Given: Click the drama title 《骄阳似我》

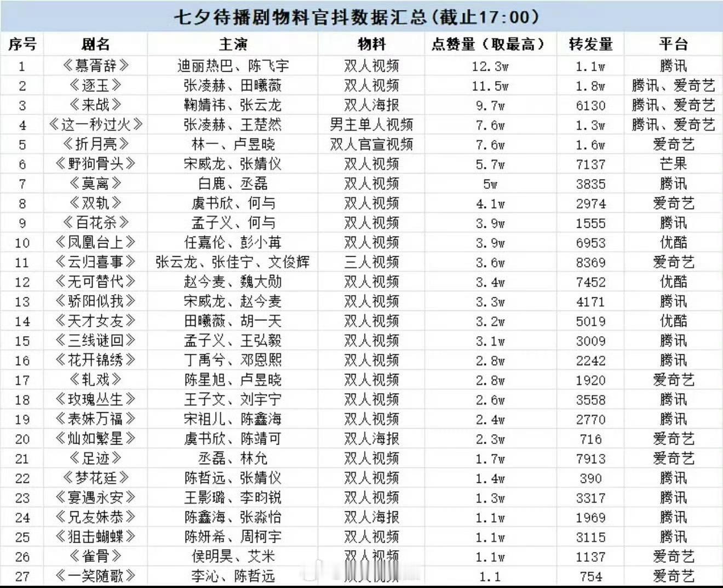Looking at the screenshot, I should click(96, 302).
